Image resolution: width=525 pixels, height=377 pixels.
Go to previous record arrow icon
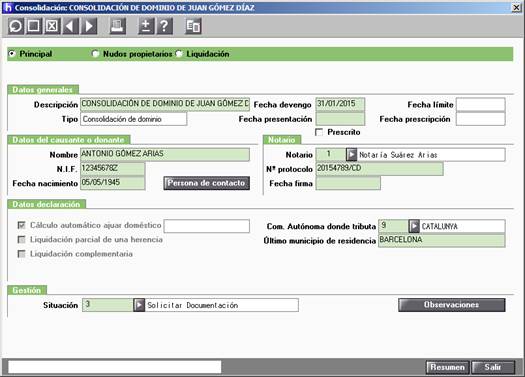tap(70, 26)
